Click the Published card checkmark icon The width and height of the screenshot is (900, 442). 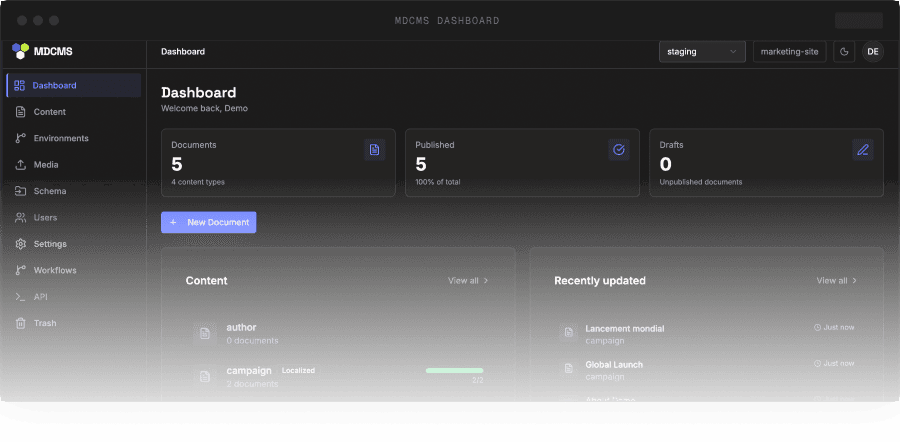tap(619, 150)
